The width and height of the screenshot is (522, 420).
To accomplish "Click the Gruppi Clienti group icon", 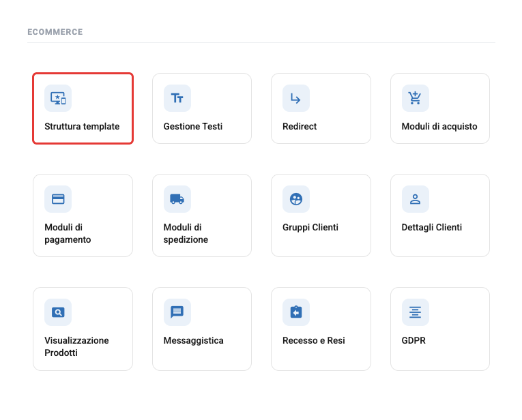I will click(296, 199).
